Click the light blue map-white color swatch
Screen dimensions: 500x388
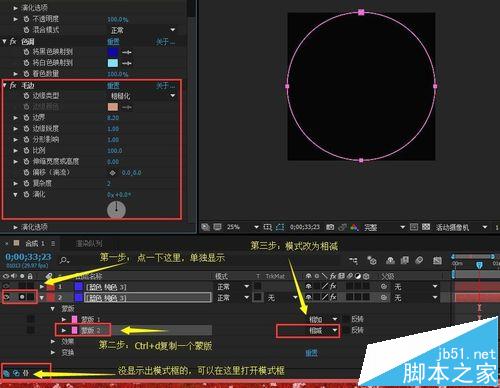[x=113, y=63]
